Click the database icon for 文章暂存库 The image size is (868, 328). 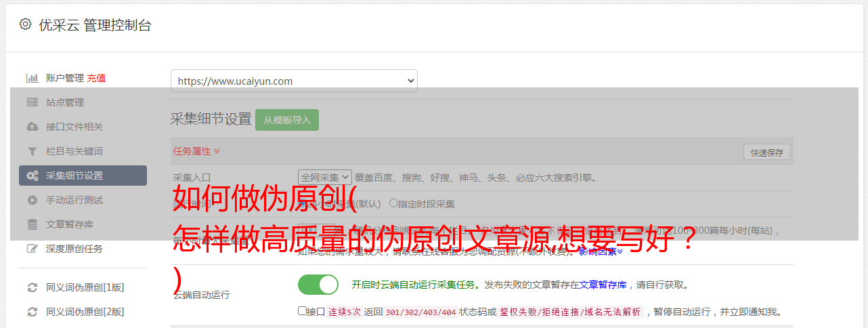pos(32,224)
